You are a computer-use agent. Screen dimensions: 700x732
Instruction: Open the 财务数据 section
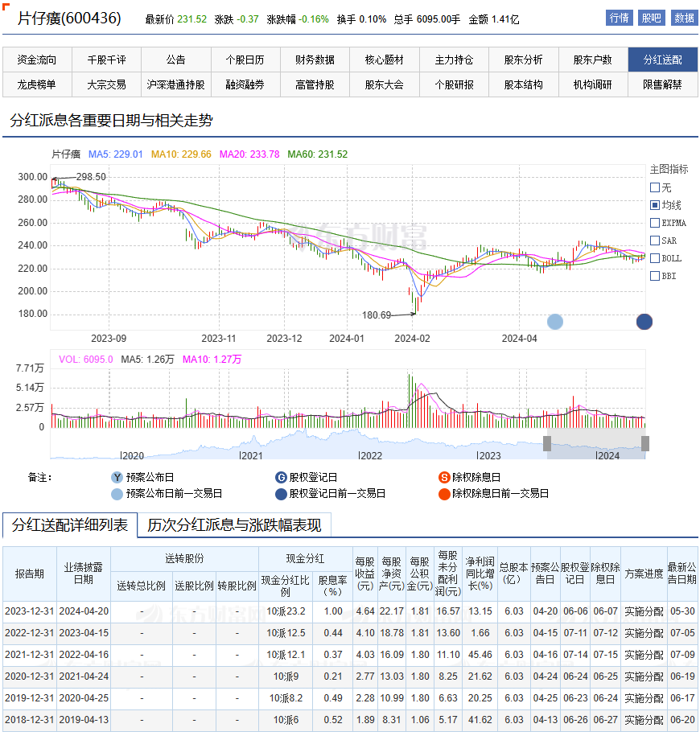[x=314, y=59]
